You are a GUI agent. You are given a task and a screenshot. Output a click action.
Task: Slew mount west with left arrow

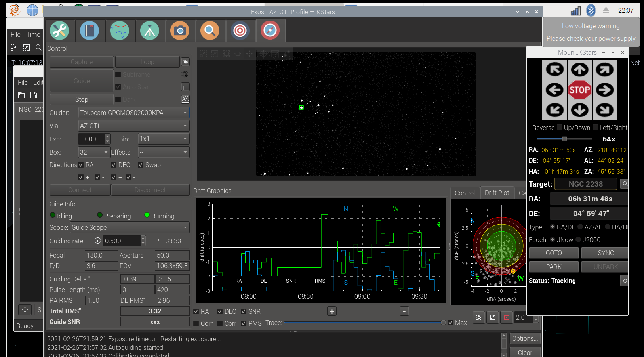point(554,90)
